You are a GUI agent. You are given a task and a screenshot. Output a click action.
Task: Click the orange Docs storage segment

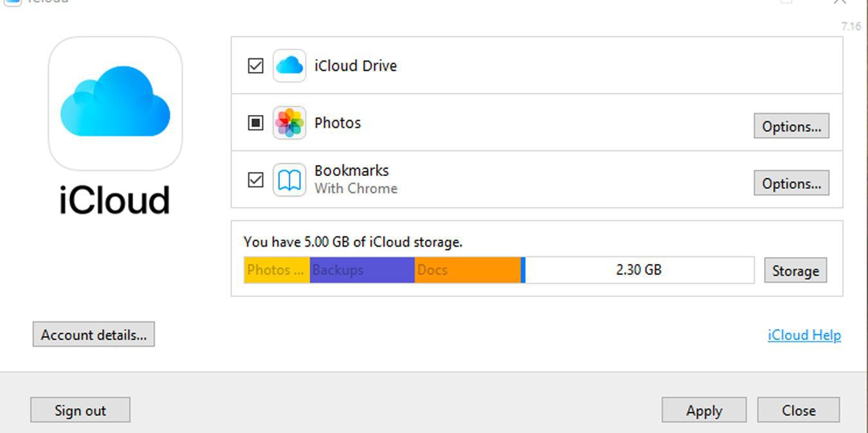(x=467, y=270)
